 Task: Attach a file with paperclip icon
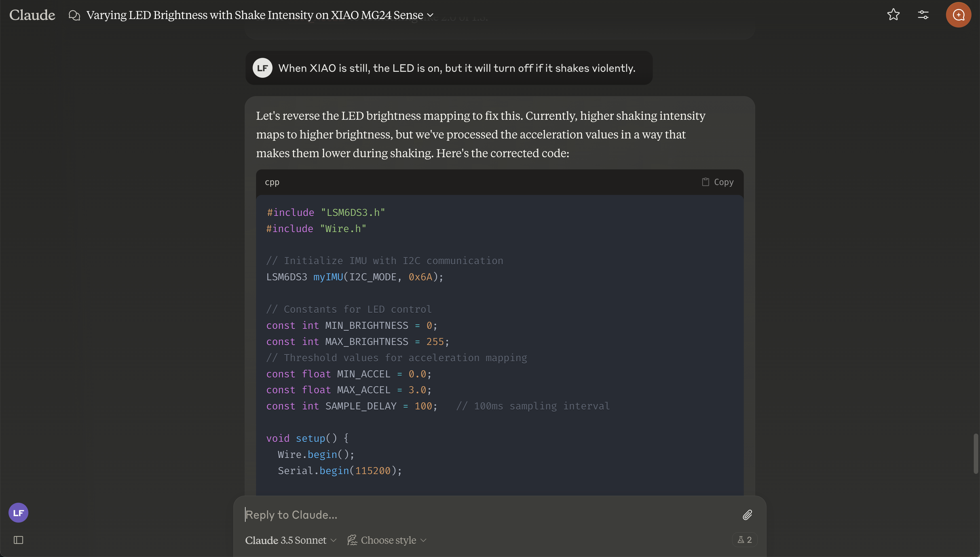click(x=747, y=515)
